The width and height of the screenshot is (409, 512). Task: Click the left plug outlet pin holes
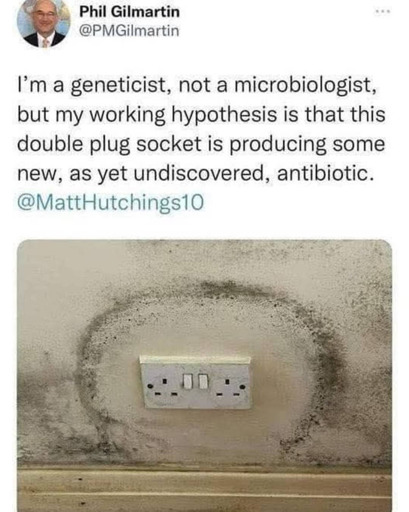(x=163, y=387)
